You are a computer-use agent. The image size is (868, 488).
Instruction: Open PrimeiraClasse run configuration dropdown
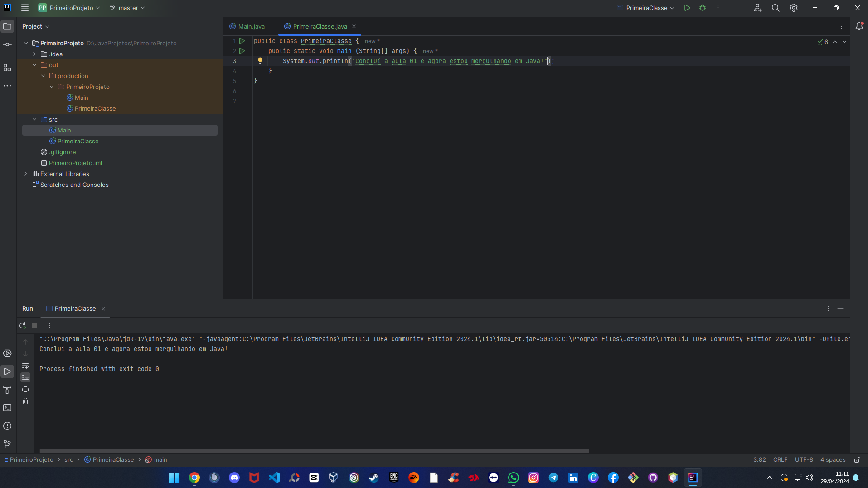tap(646, 8)
